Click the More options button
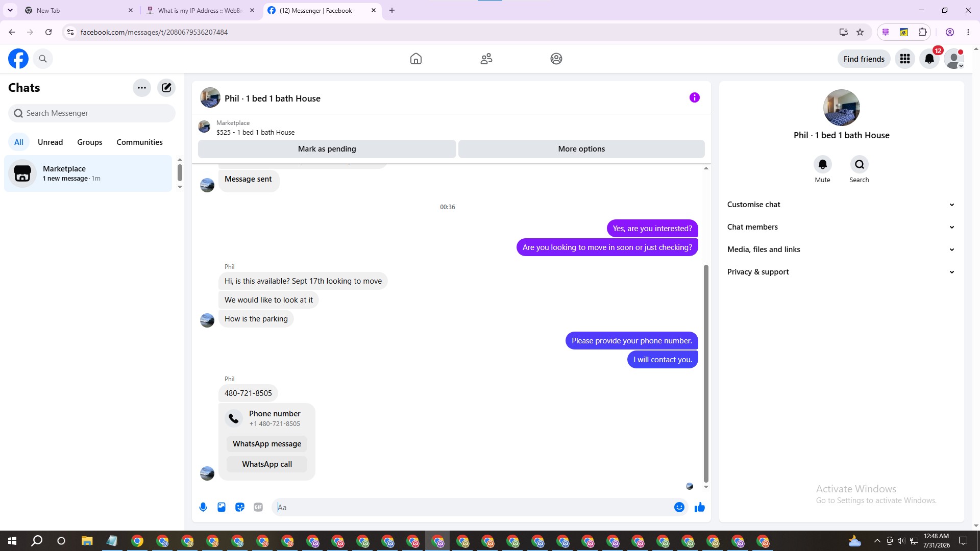The width and height of the screenshot is (980, 551). (581, 149)
